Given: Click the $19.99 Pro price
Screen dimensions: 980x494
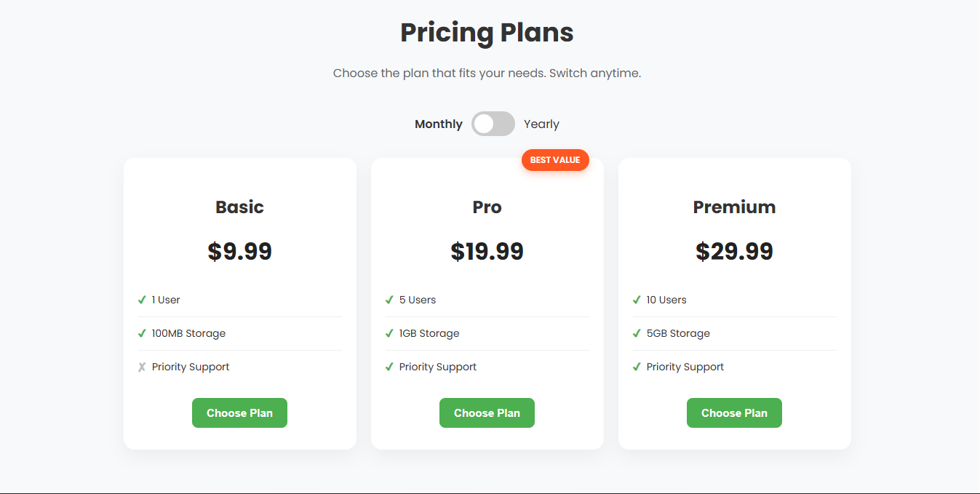Looking at the screenshot, I should coord(487,251).
